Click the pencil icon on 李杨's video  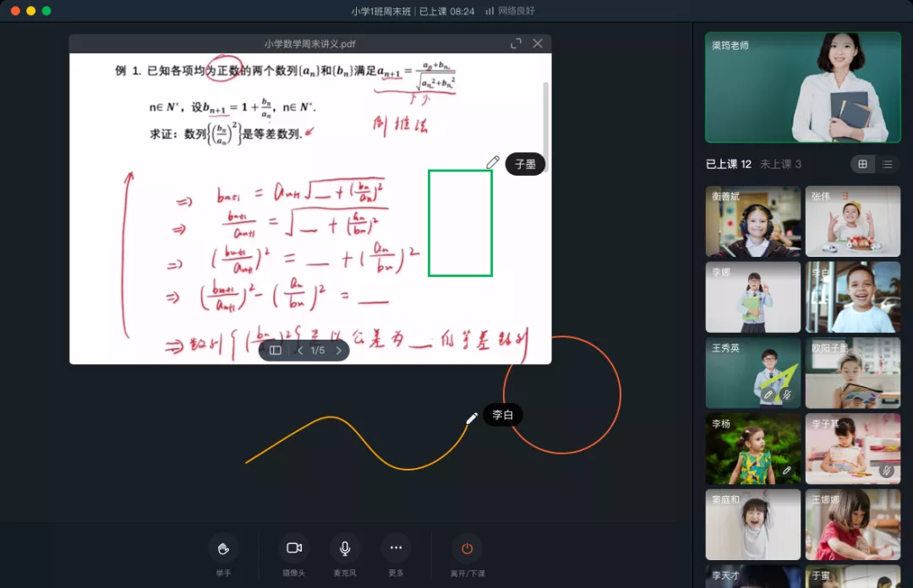[x=787, y=471]
